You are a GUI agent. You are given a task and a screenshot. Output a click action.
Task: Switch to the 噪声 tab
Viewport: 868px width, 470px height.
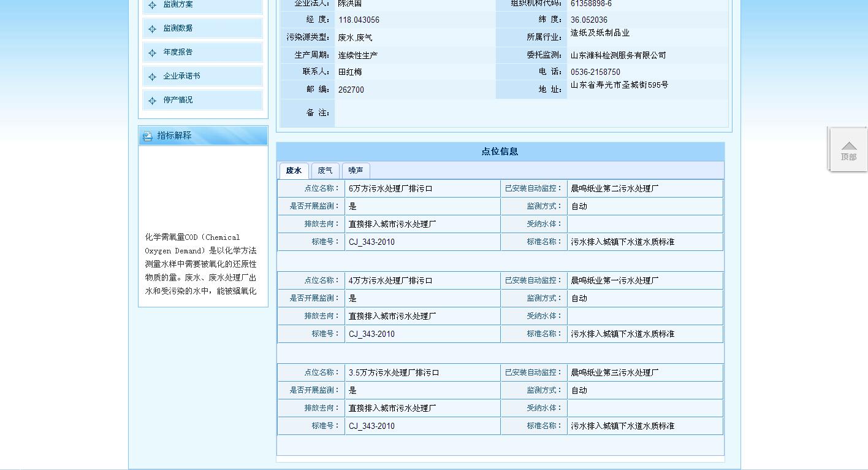pos(356,171)
